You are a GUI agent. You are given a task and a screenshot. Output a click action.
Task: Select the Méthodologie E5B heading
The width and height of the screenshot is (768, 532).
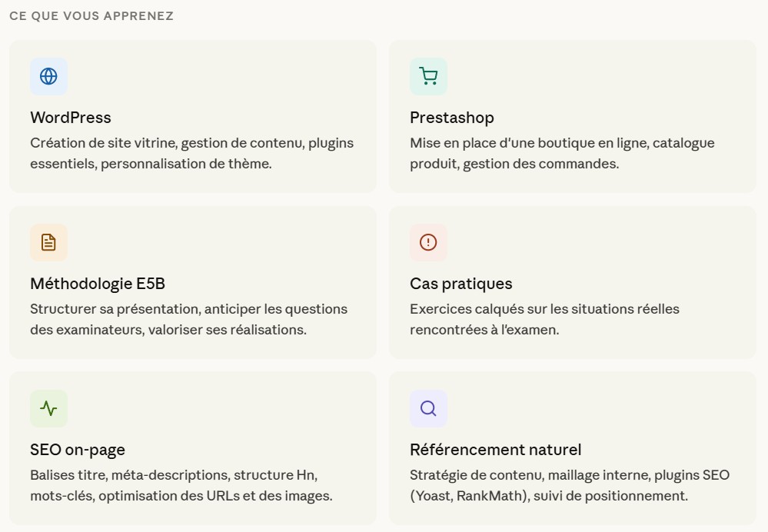[98, 284]
